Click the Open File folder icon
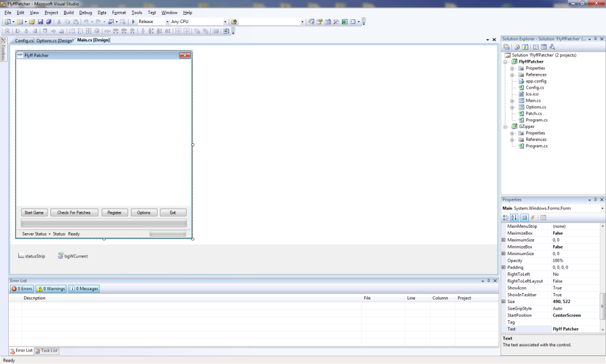 point(32,22)
